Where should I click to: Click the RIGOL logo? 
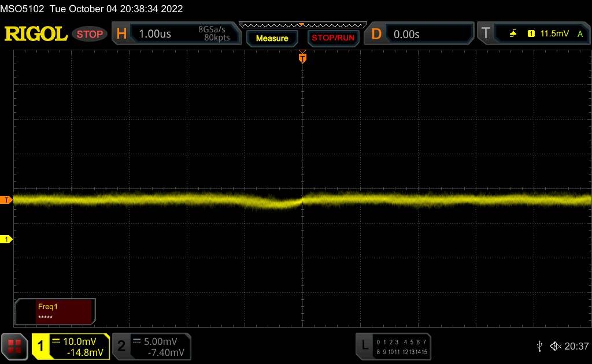tap(36, 34)
